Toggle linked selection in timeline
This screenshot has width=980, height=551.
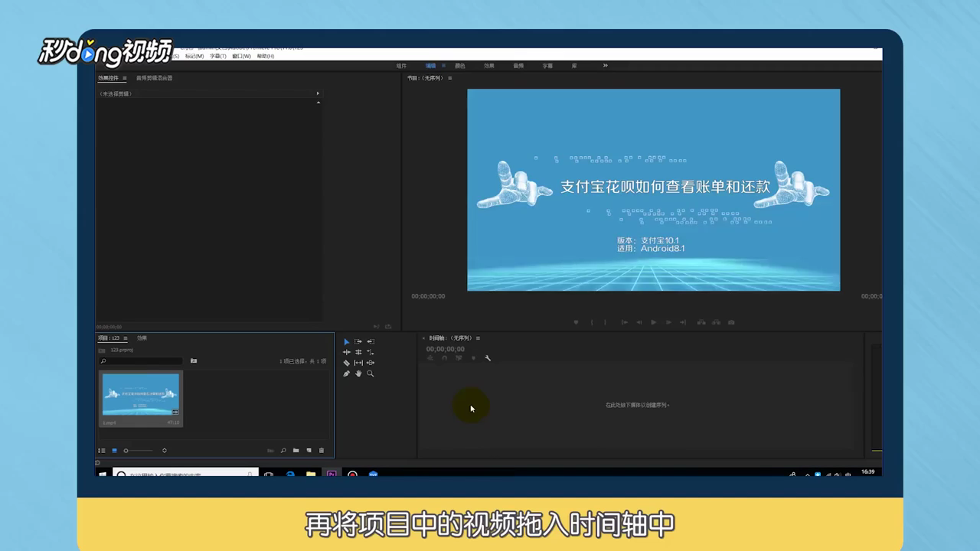[459, 358]
